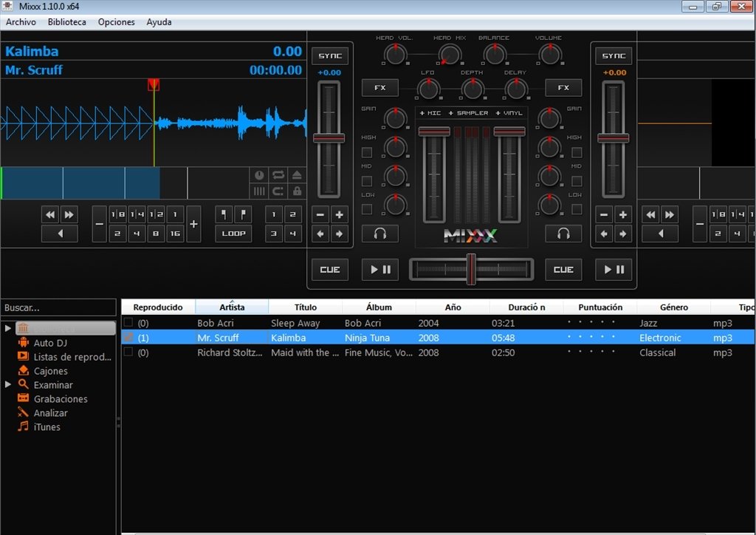Toggle right channel LOW kill checkbox

pos(577,209)
